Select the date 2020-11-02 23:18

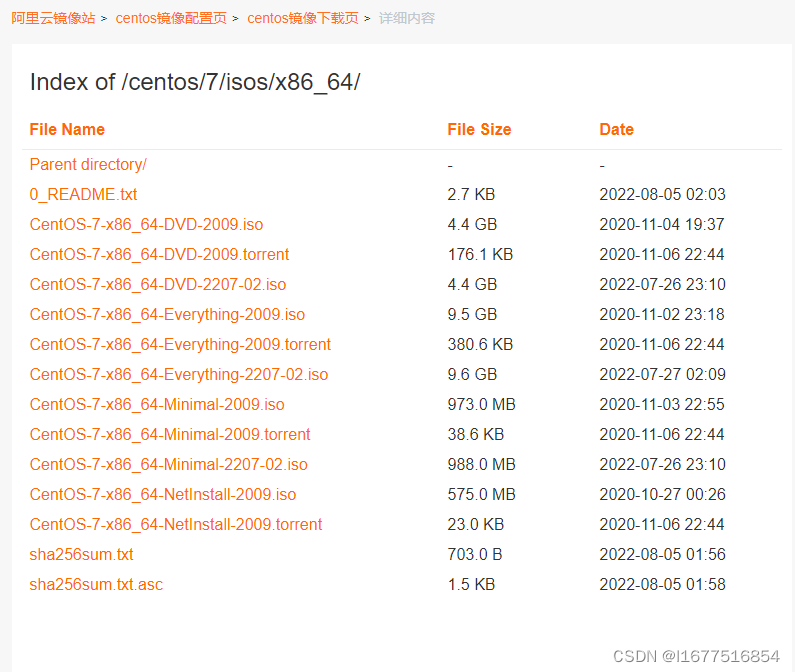pos(662,314)
